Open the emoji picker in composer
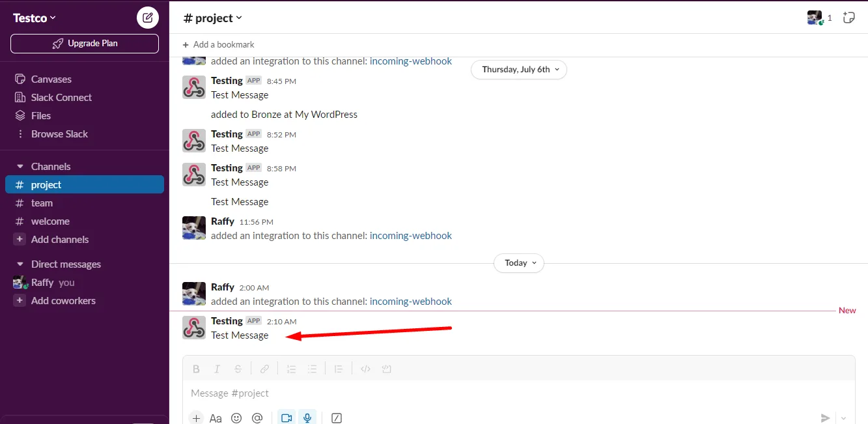This screenshot has height=424, width=868. coord(236,418)
